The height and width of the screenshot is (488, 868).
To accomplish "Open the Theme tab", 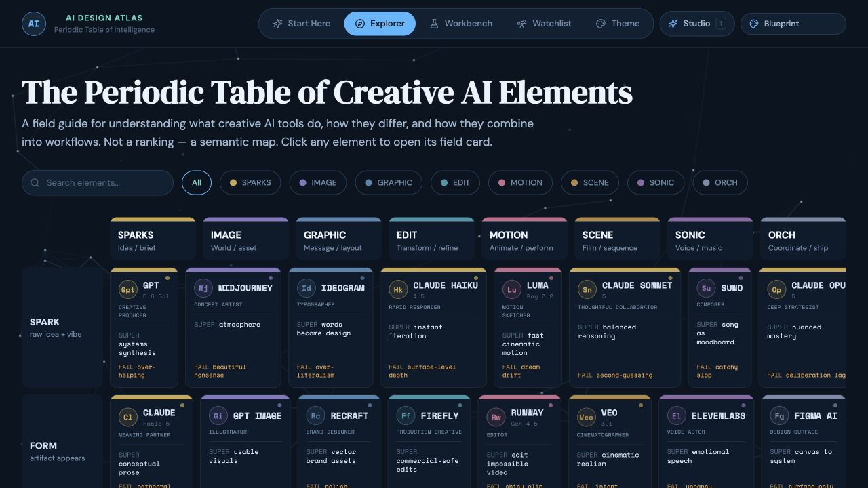I will click(x=618, y=24).
